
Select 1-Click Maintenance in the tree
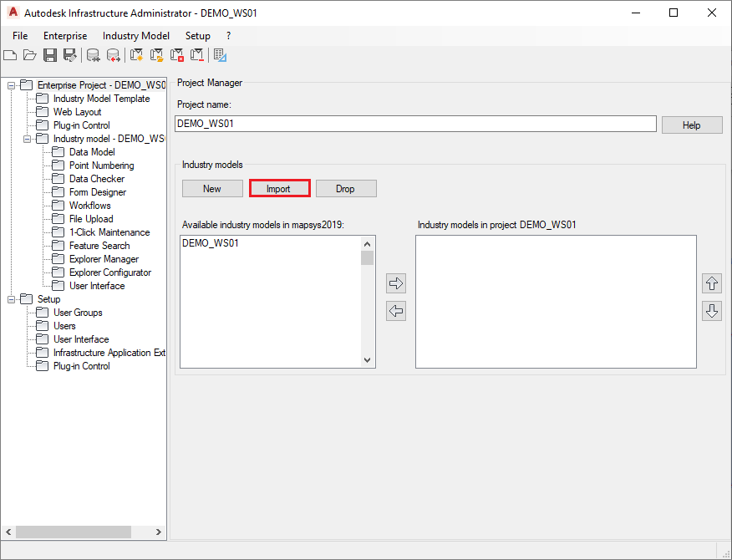[109, 232]
